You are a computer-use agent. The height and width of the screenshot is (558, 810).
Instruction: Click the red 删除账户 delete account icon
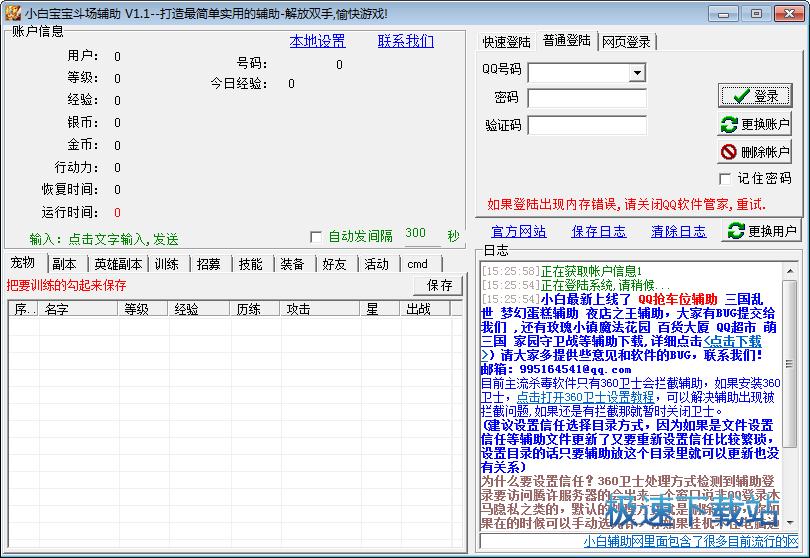[729, 153]
